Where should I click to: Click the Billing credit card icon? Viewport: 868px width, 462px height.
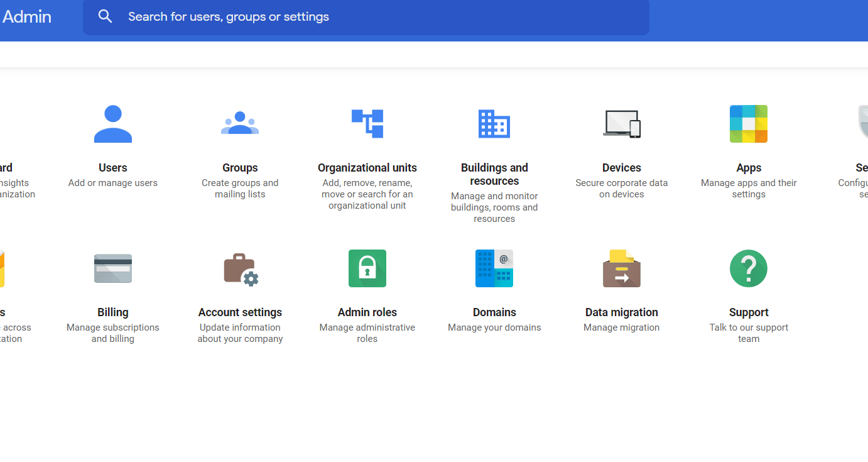113,268
